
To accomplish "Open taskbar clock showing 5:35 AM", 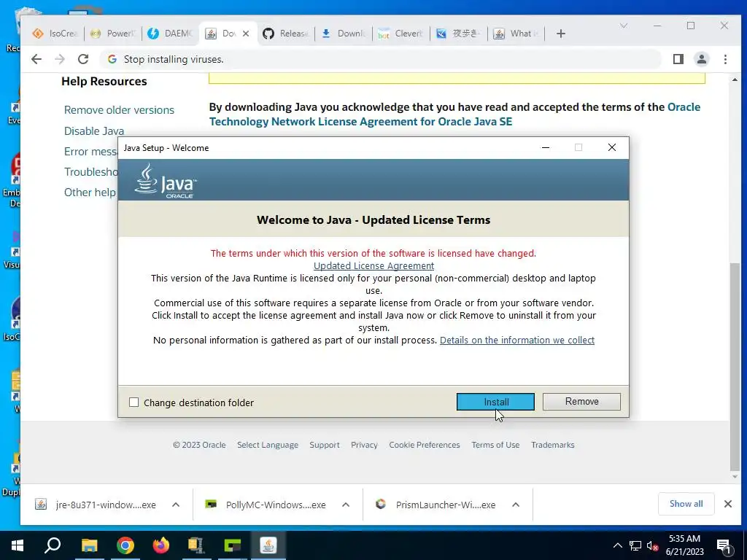I will [684, 545].
